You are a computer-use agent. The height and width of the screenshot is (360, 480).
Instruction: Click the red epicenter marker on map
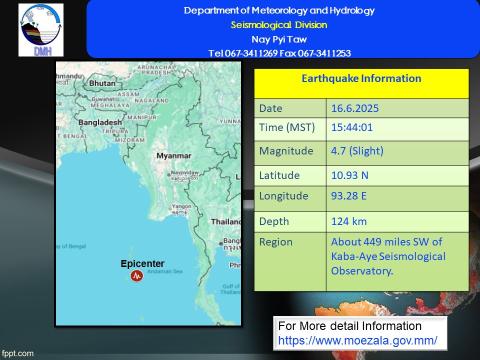tap(137, 276)
